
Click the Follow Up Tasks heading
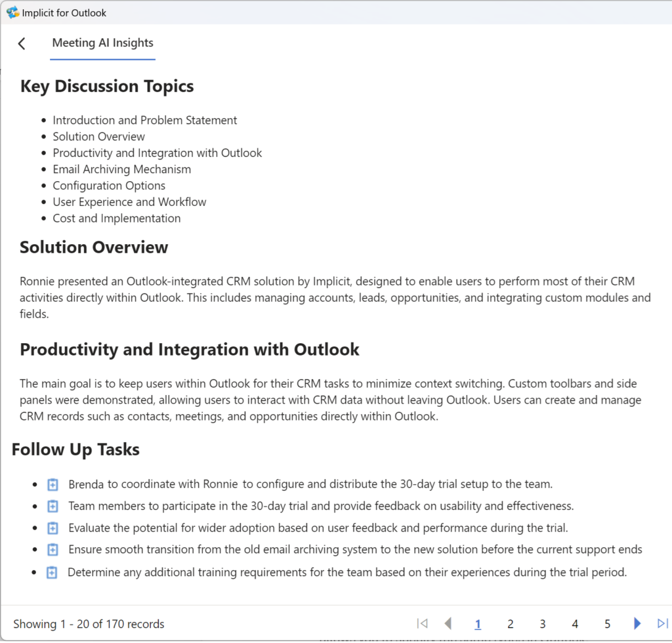pyautogui.click(x=75, y=449)
